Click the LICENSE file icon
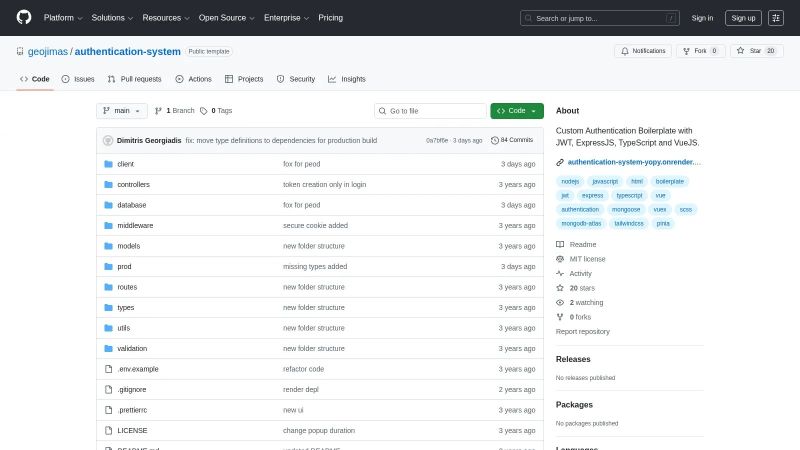The width and height of the screenshot is (800, 450). 108,430
